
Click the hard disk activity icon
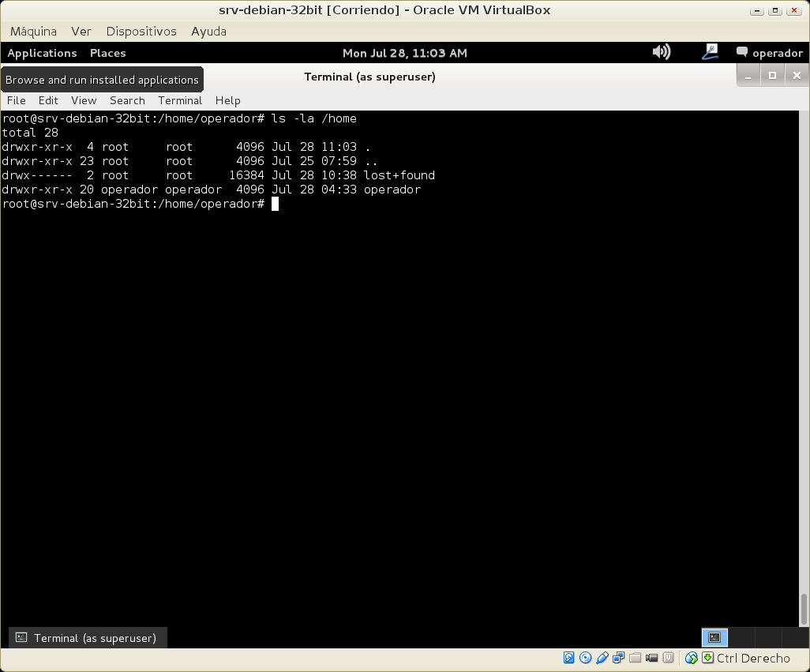[x=569, y=658]
